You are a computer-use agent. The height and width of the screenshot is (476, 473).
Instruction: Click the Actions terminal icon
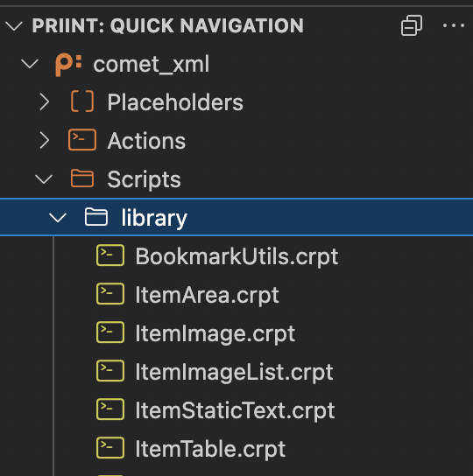(x=82, y=140)
